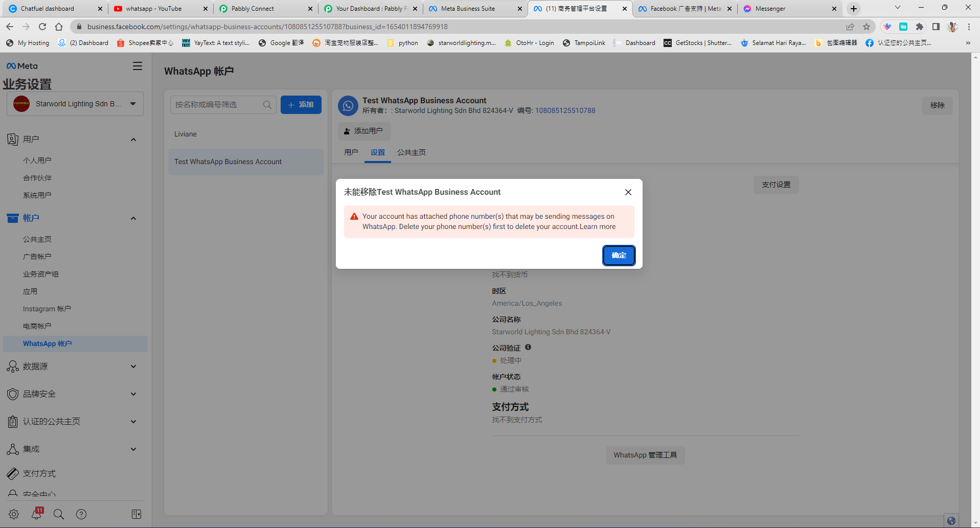980x528 pixels.
Task: Switch to the Meta Business Suite tab
Action: tap(475, 9)
